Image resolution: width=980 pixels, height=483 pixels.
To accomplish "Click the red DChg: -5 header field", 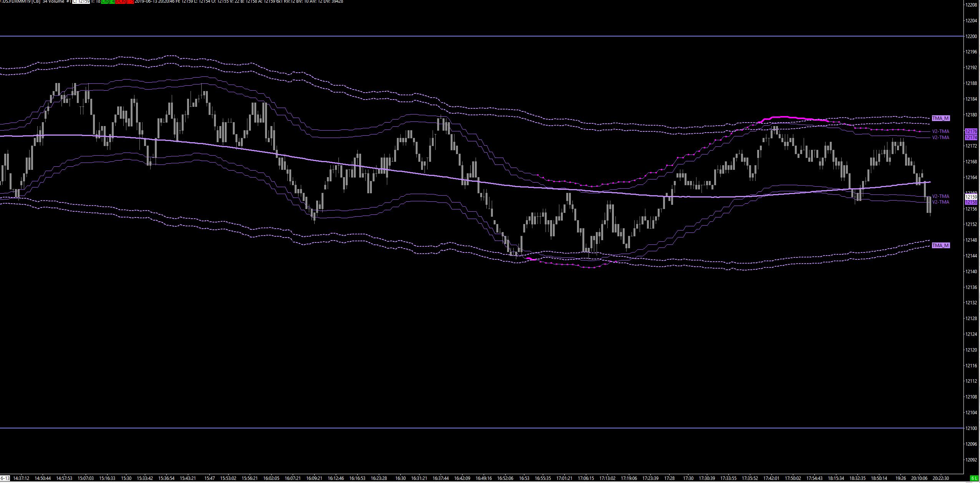I will point(124,2).
